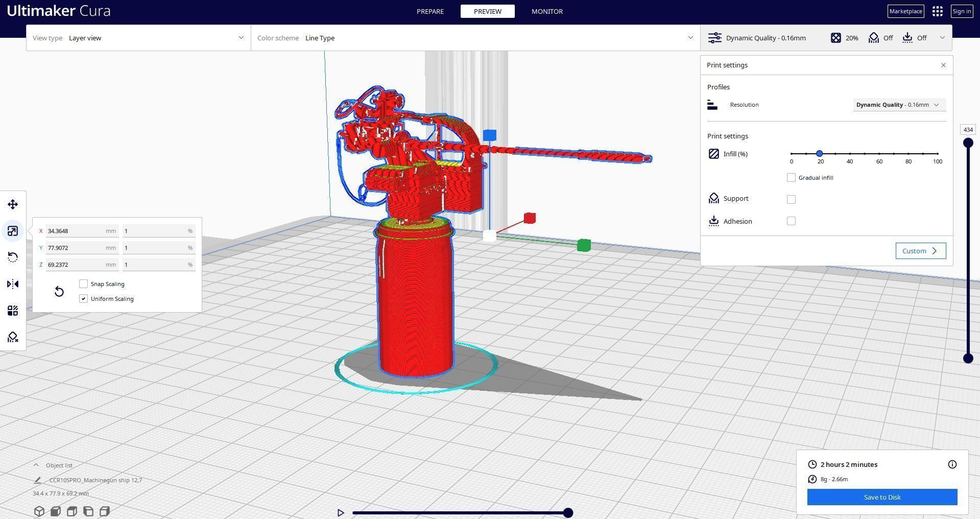Switch to the PREVIEW stage
This screenshot has height=519, width=980.
488,11
